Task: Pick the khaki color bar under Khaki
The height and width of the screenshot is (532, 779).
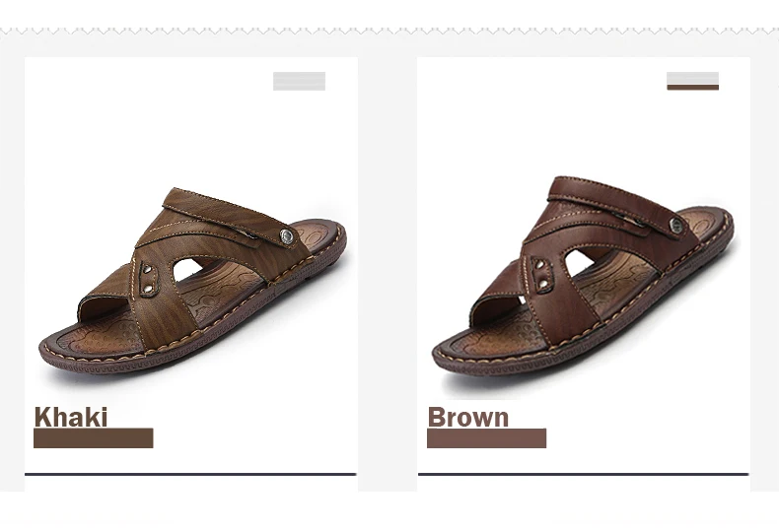Action: click(94, 438)
